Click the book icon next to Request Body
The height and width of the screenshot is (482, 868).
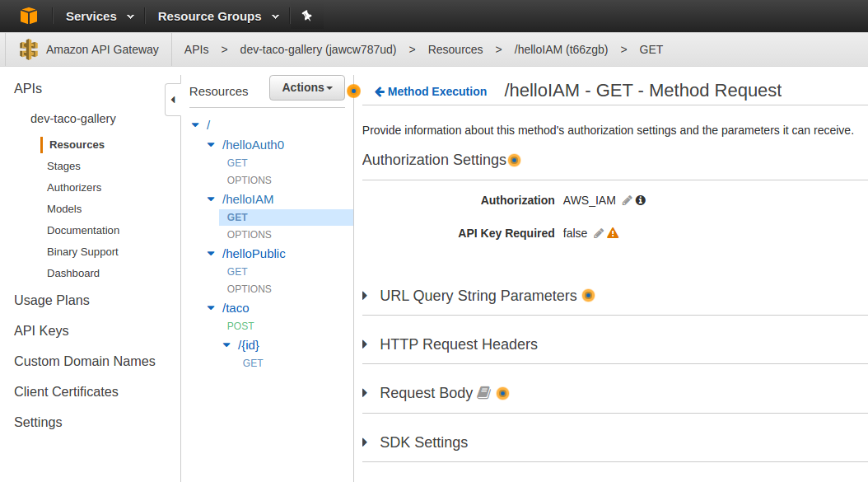[x=483, y=393]
